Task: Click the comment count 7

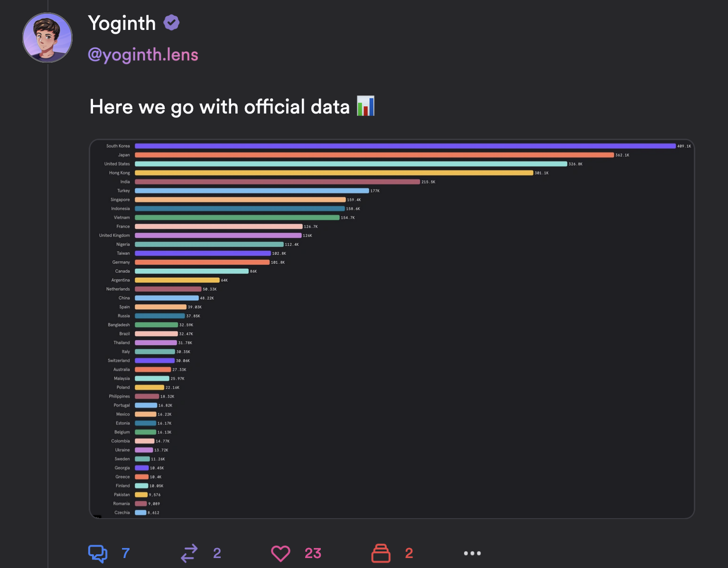Action: pyautogui.click(x=126, y=553)
